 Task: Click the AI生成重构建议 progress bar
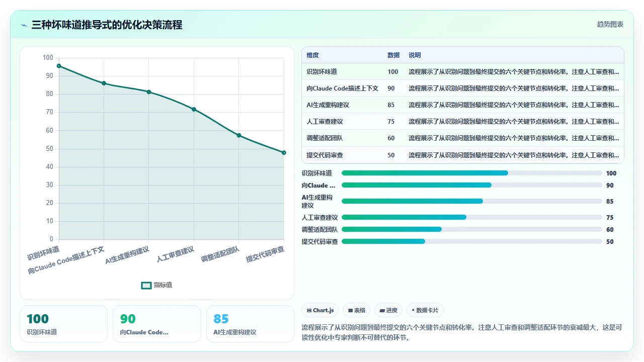(x=471, y=201)
